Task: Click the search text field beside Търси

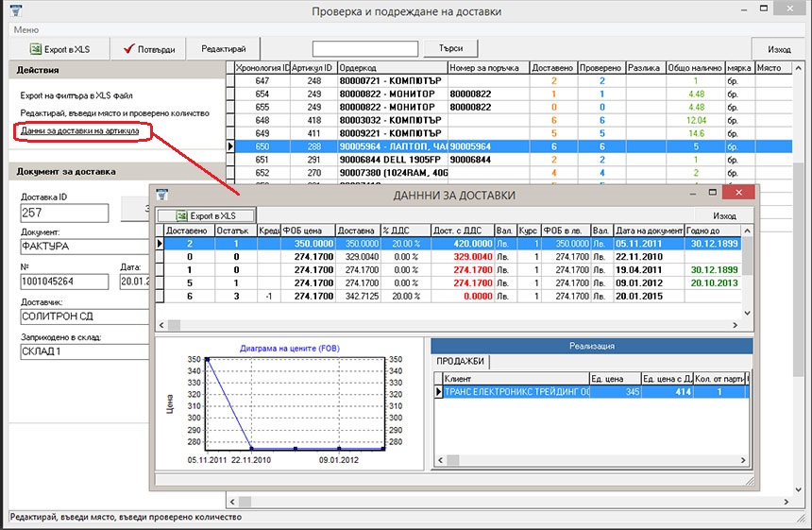Action: 365,49
